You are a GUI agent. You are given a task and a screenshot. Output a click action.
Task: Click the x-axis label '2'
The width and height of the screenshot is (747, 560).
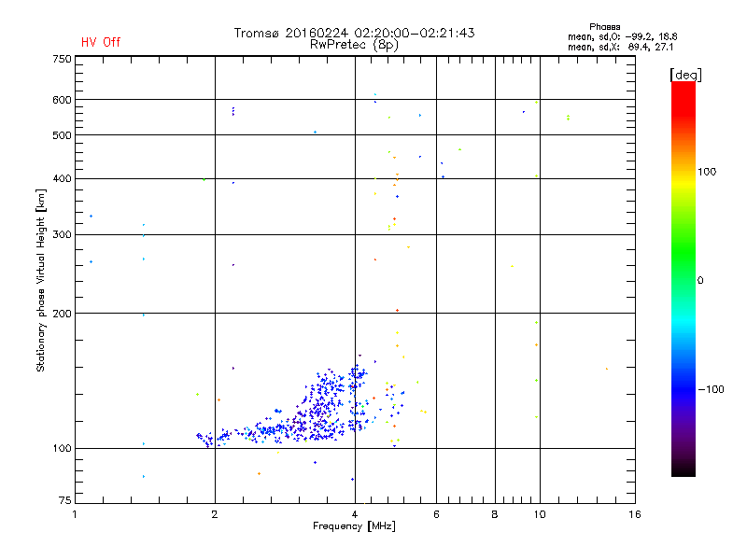(215, 514)
